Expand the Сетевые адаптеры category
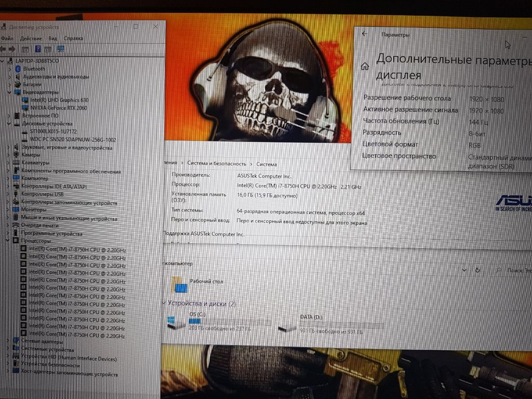This screenshot has width=532, height=399. coord(7,341)
